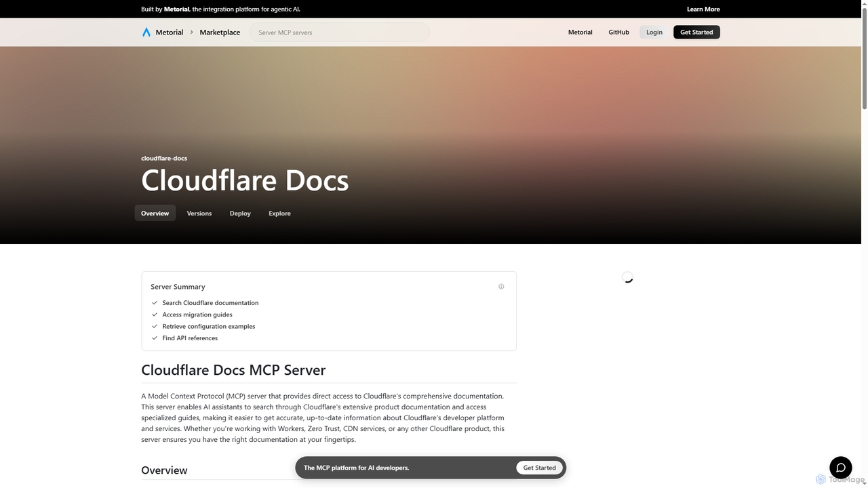Open the GitHub link
868x488 pixels.
[618, 33]
